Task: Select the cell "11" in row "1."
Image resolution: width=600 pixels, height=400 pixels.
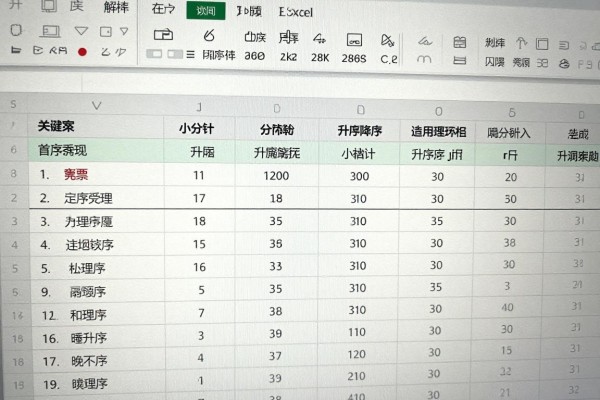Action: click(199, 175)
